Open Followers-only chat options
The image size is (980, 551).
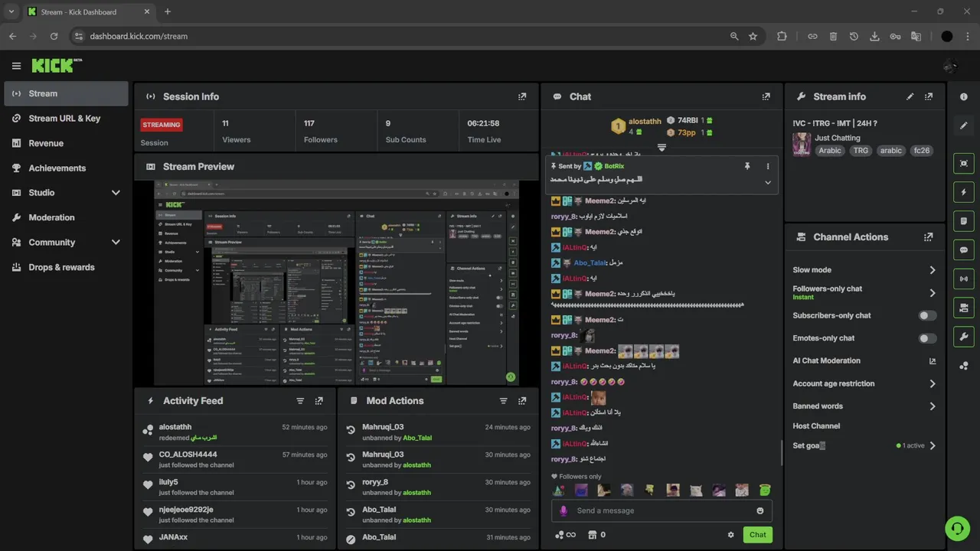point(864,292)
